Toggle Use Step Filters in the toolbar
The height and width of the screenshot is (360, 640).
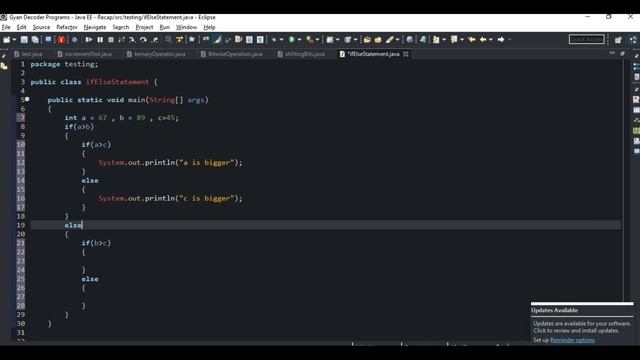(x=179, y=40)
